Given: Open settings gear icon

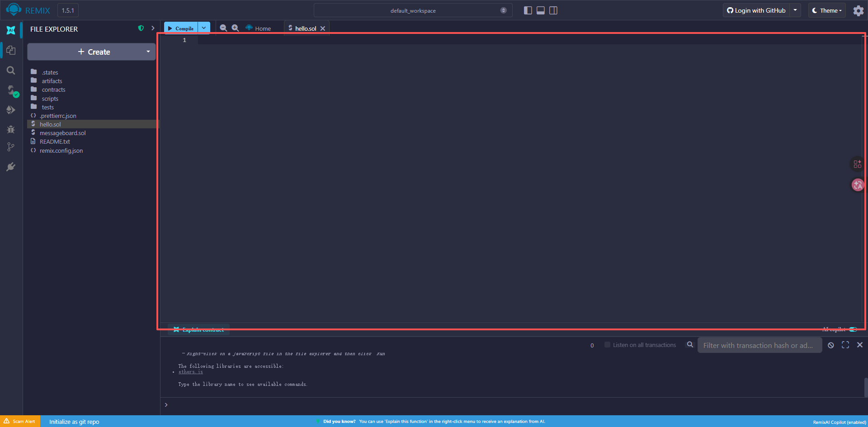Looking at the screenshot, I should [x=858, y=10].
